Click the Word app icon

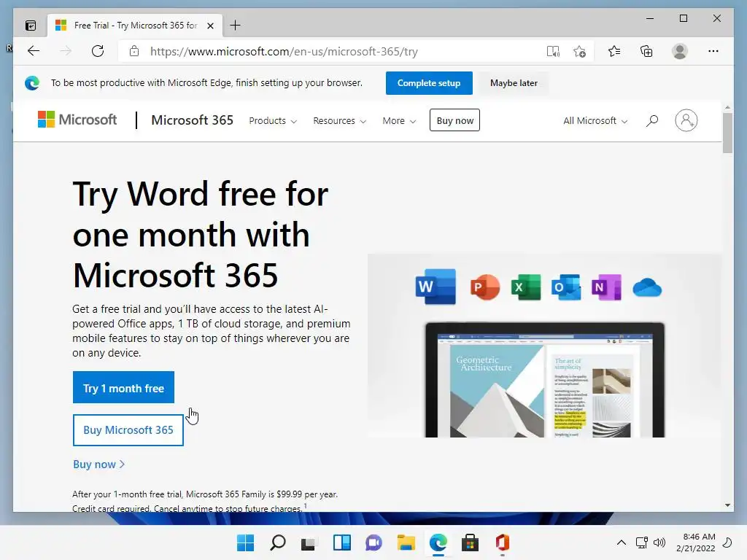tap(436, 287)
